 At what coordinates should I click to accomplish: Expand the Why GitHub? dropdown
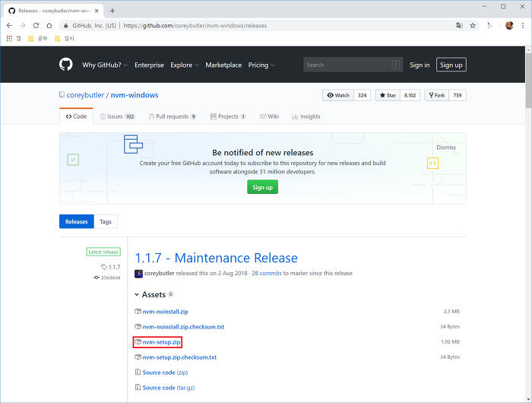coord(105,65)
